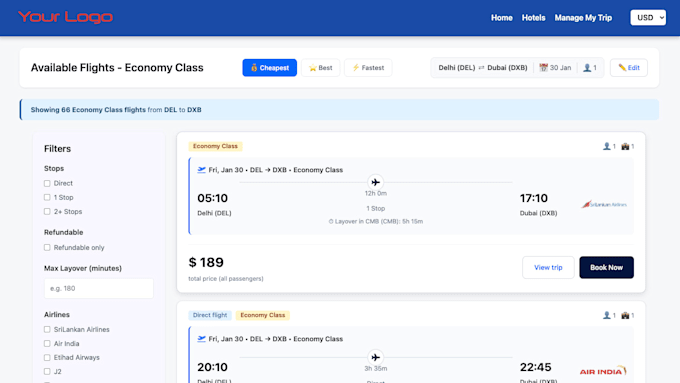The image size is (680, 383).
Task: Click the Layover in CMB info text
Action: tap(376, 221)
